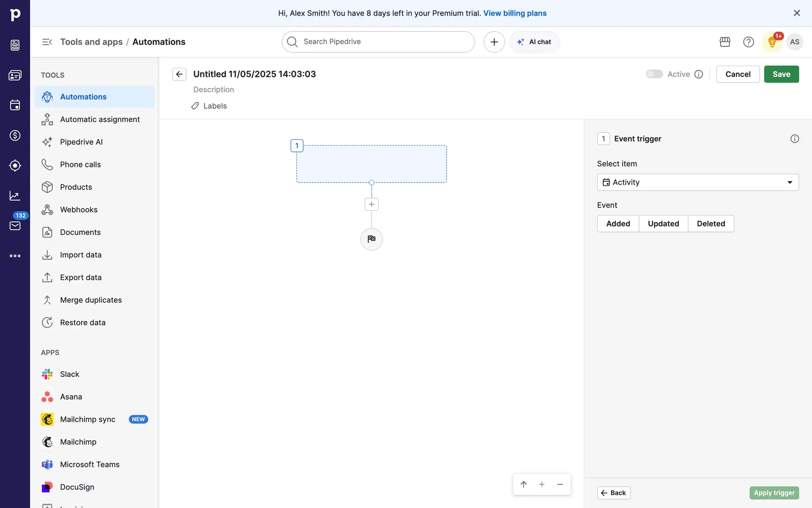
Task: Click the back arrow beside automation title
Action: pos(179,74)
